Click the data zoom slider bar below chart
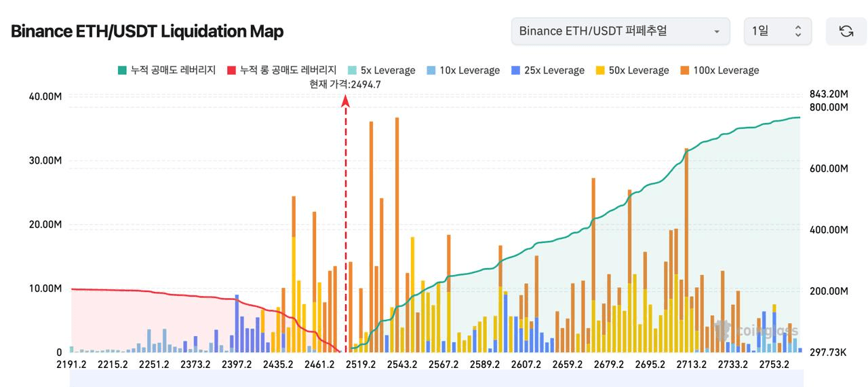 pos(437,378)
